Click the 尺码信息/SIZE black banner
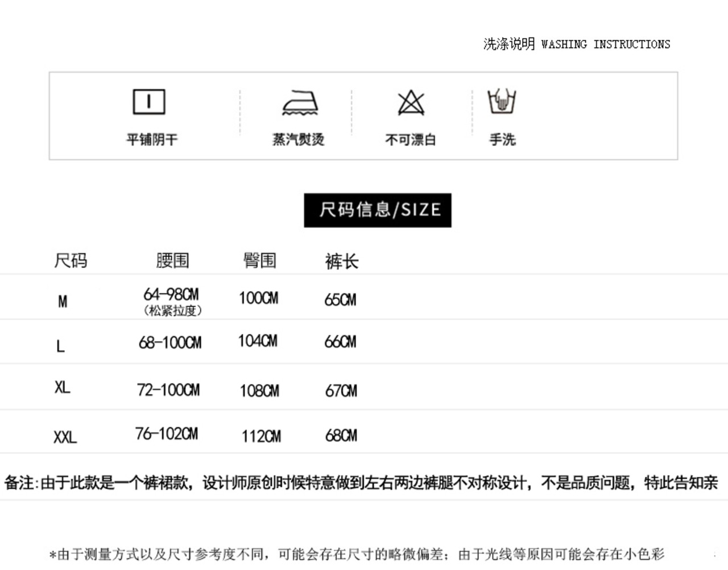Screen dimensions: 728x570 378,210
